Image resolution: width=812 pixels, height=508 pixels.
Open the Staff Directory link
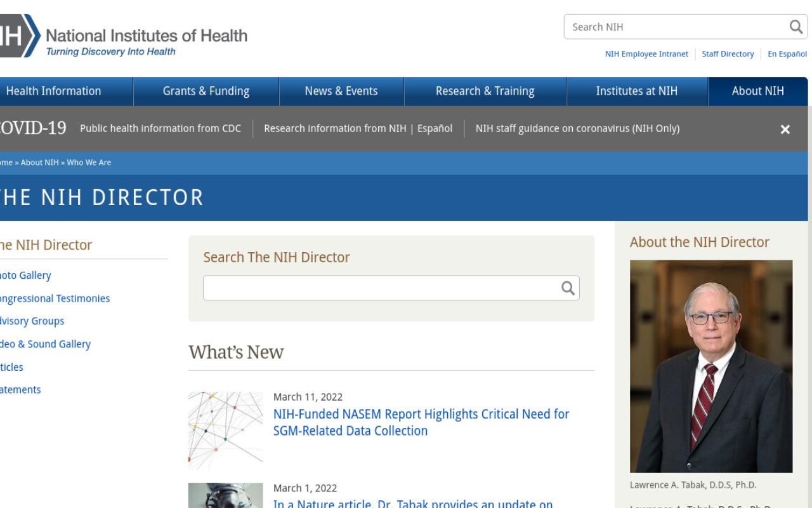coord(728,54)
